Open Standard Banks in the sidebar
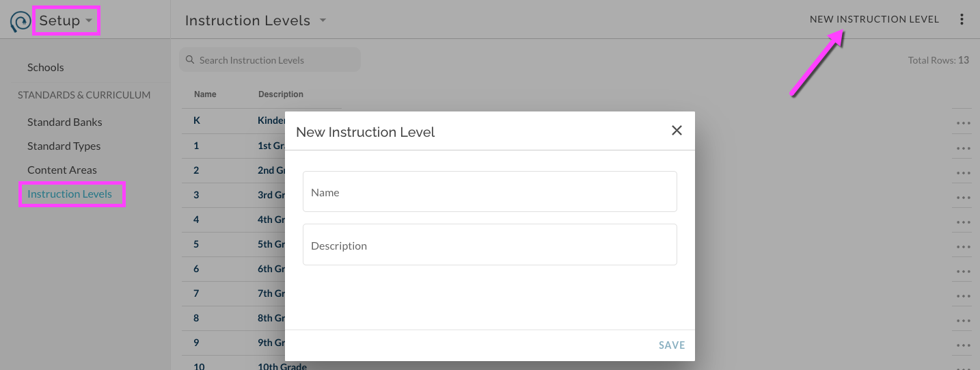 tap(65, 122)
